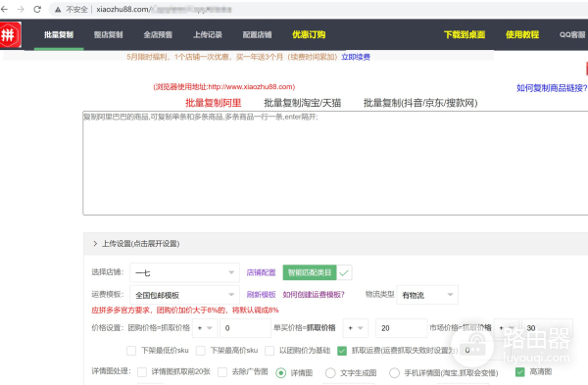Click the 市场价格 value field showing 30
The image size is (588, 385).
(x=547, y=328)
